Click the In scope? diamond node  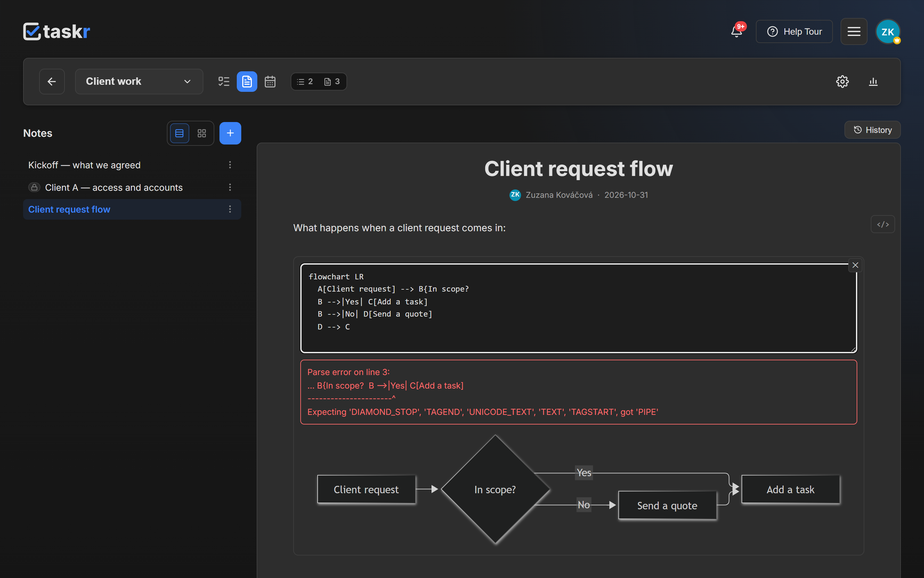(495, 489)
